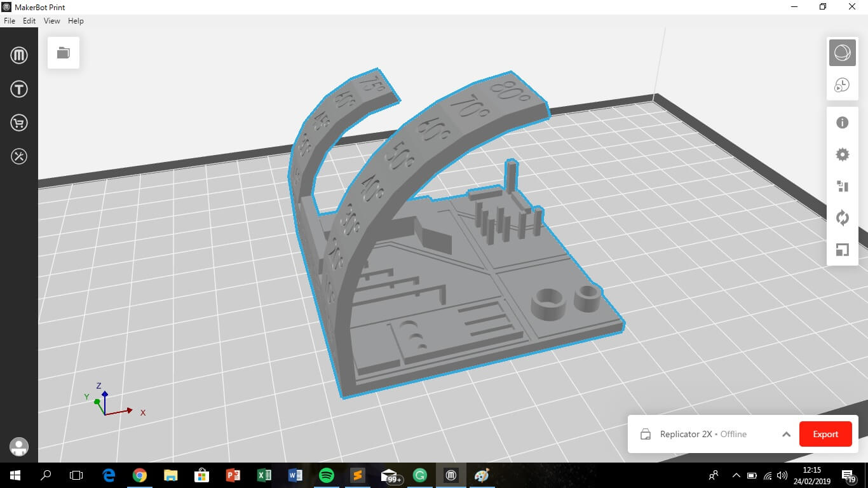The width and height of the screenshot is (868, 488).
Task: Open Microsoft Store from taskbar
Action: pyautogui.click(x=202, y=475)
